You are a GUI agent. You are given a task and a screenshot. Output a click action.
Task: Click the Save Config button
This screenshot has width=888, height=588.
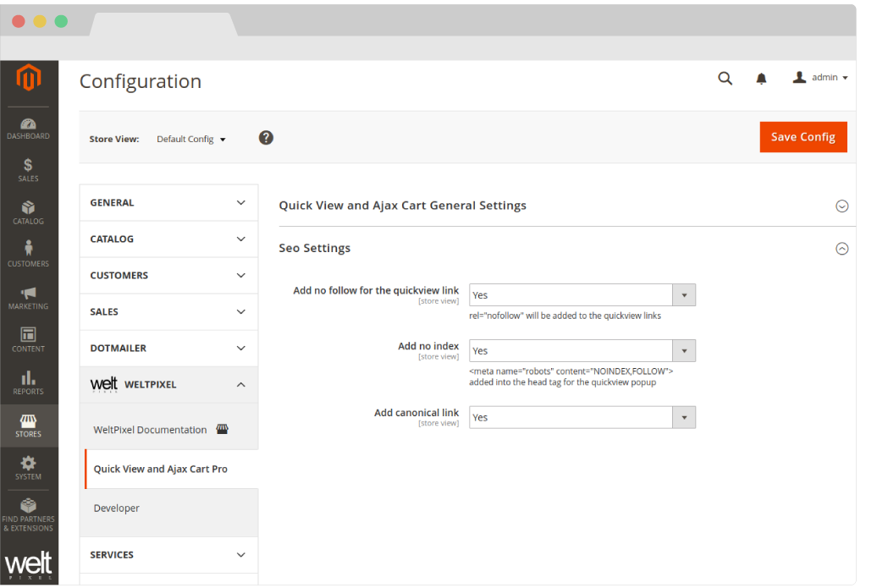click(x=803, y=137)
